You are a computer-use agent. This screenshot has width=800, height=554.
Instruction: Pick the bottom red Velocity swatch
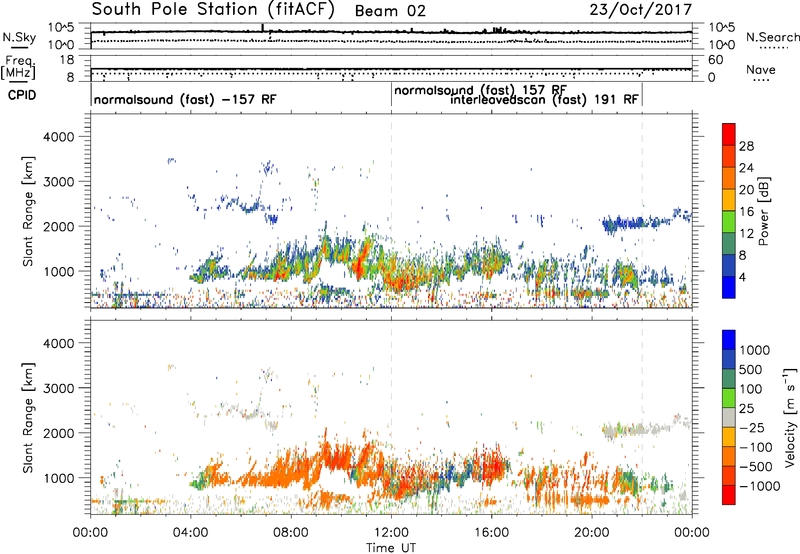coord(729,495)
